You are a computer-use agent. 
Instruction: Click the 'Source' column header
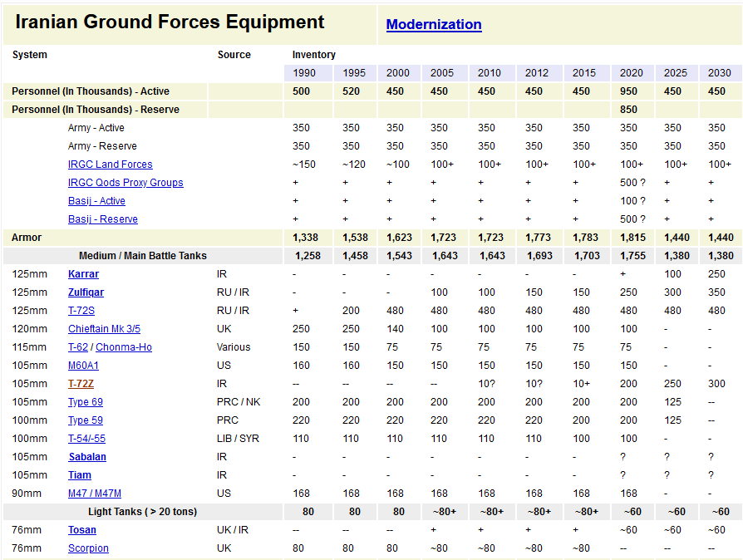coord(234,55)
